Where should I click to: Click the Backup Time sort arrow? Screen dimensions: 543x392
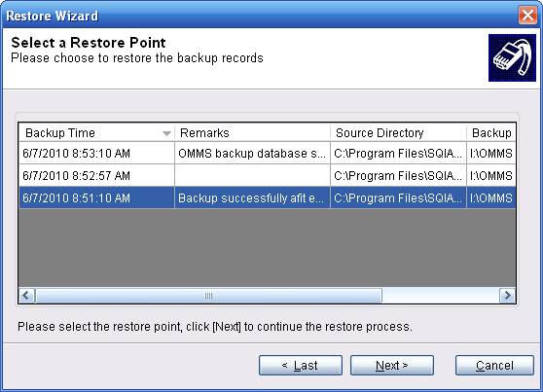[x=167, y=133]
